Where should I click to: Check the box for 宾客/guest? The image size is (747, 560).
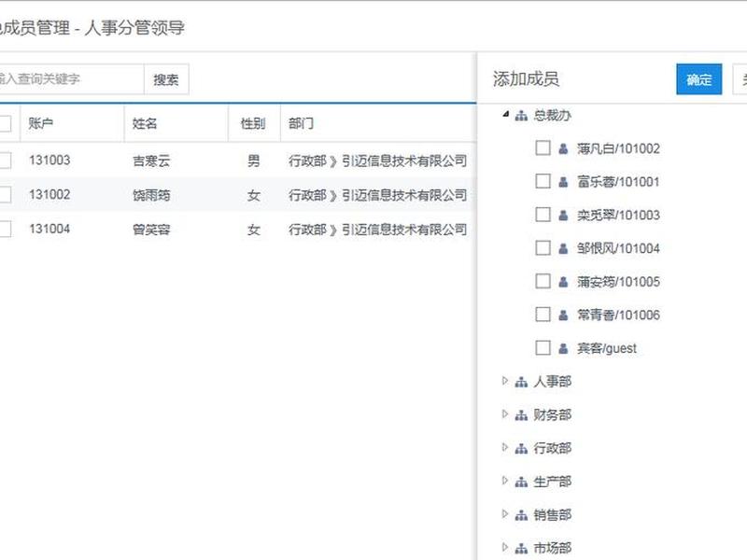543,347
